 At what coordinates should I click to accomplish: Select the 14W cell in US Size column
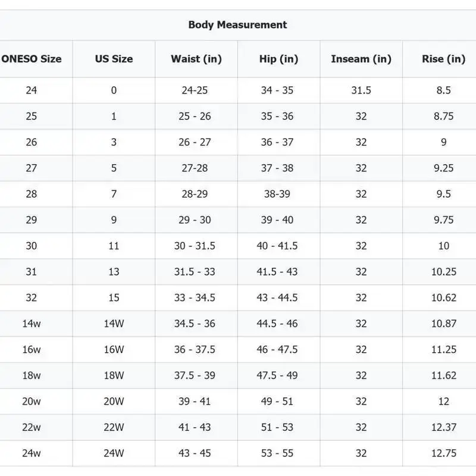[114, 324]
